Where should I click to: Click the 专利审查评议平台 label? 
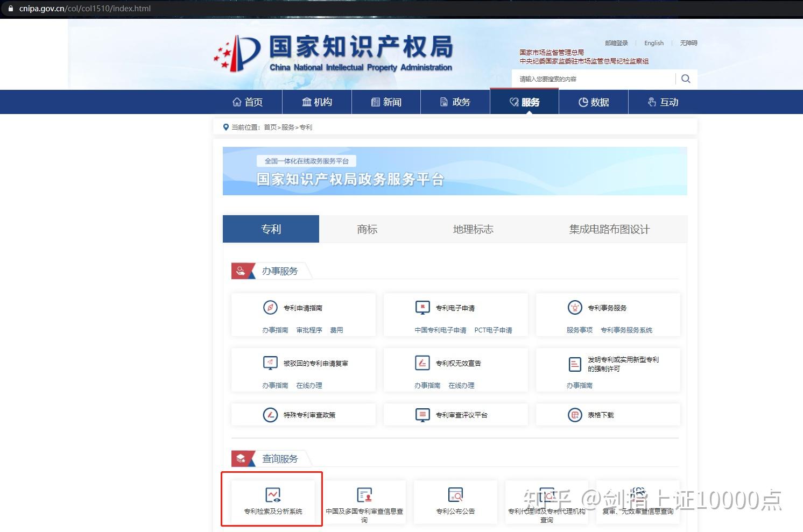(x=461, y=415)
